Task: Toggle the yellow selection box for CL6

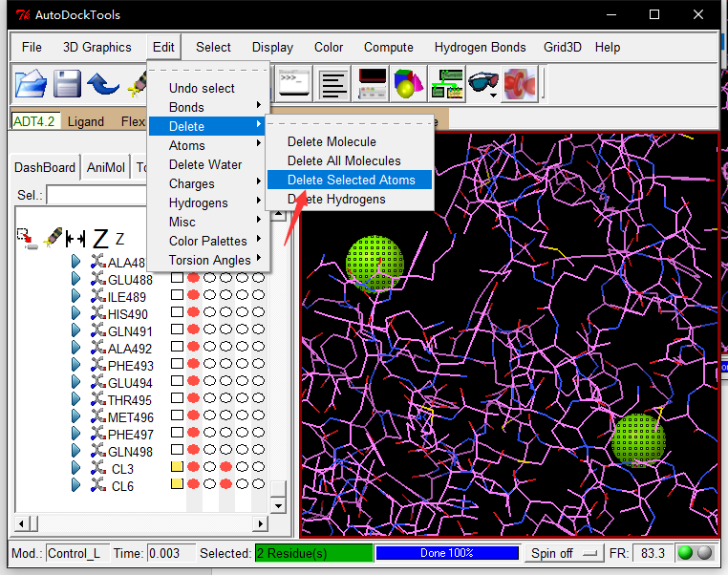Action: [177, 483]
